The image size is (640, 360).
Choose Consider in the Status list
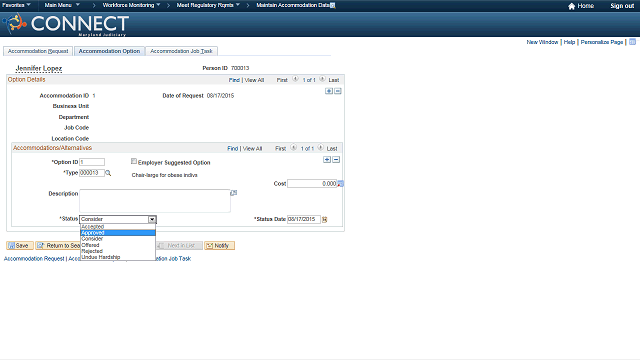point(118,239)
